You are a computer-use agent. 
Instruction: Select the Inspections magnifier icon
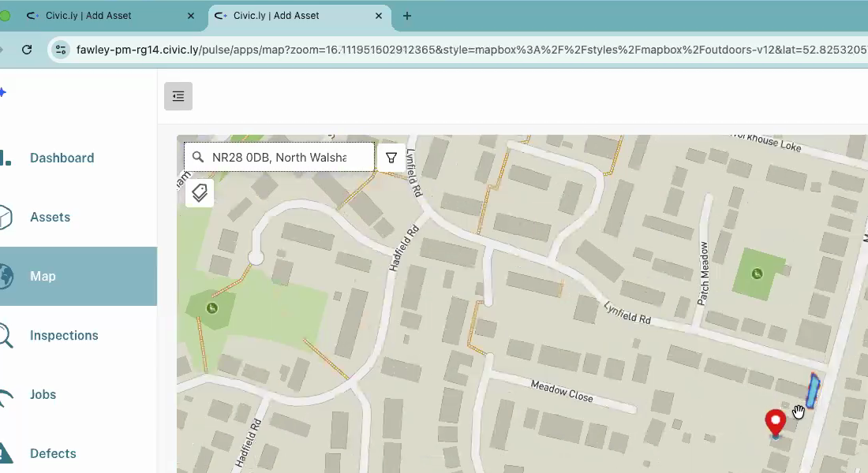coord(7,335)
